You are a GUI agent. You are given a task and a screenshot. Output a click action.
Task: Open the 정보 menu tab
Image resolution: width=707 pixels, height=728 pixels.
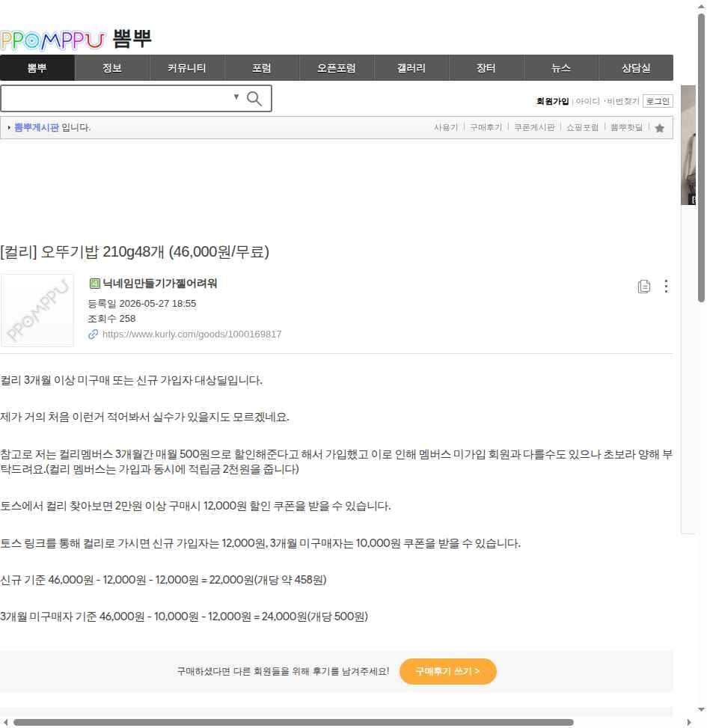coord(112,68)
